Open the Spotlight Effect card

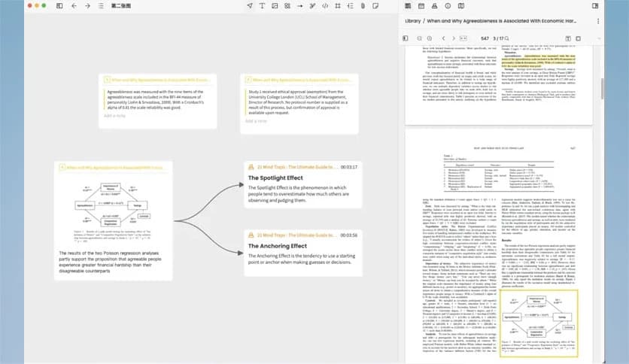[303, 185]
